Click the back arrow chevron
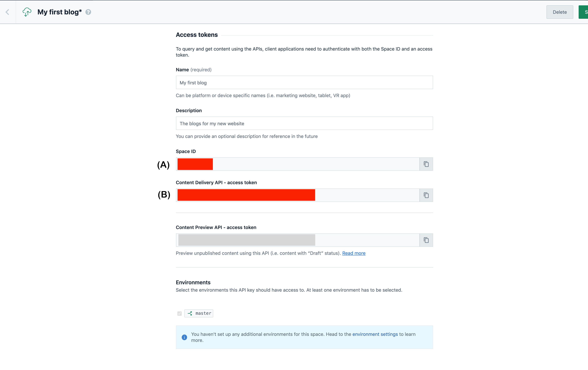The width and height of the screenshot is (588, 370). (8, 12)
